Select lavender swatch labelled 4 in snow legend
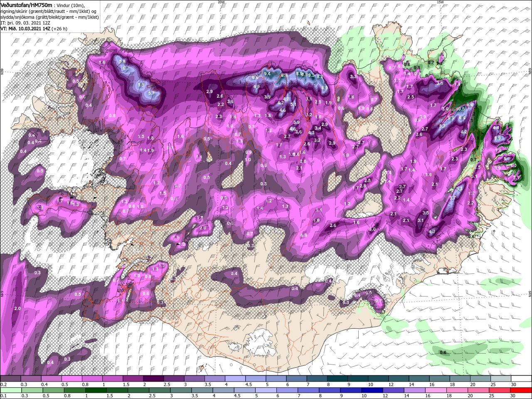This screenshot has height=399, width=532. (235, 379)
